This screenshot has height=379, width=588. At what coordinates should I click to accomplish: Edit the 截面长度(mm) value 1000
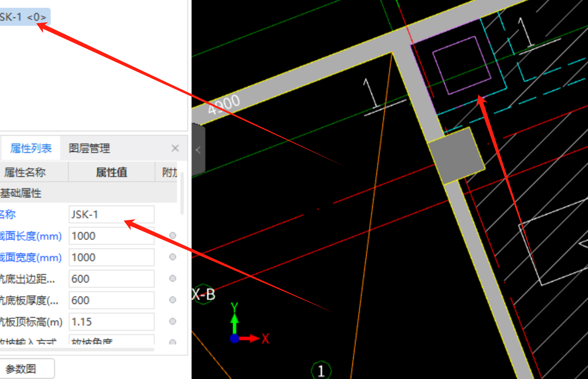[x=111, y=236]
